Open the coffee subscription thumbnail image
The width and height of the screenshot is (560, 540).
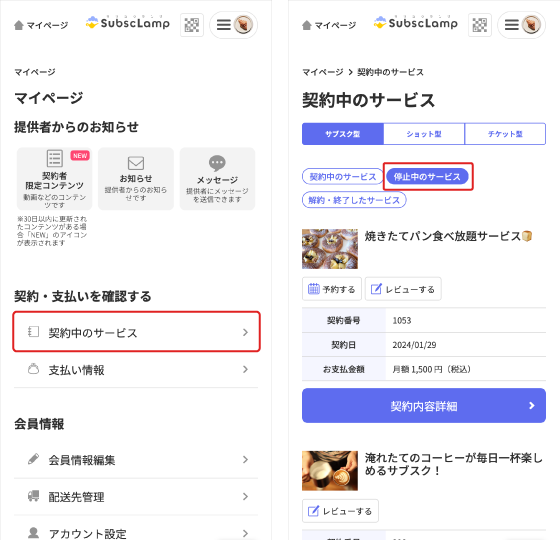330,470
